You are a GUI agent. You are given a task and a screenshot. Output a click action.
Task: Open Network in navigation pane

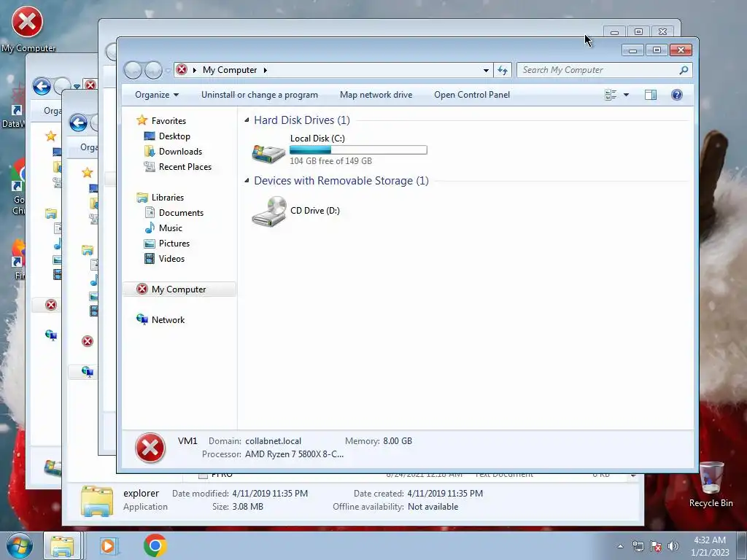(x=168, y=320)
